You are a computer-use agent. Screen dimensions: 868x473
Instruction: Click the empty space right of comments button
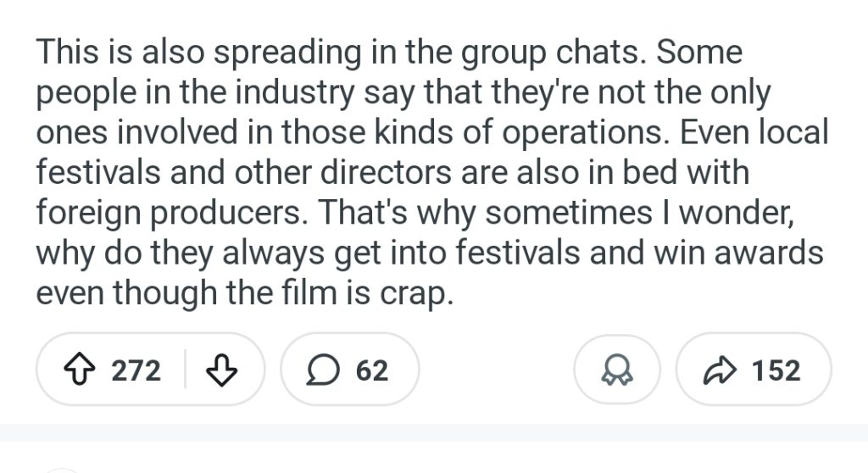tap(496, 370)
